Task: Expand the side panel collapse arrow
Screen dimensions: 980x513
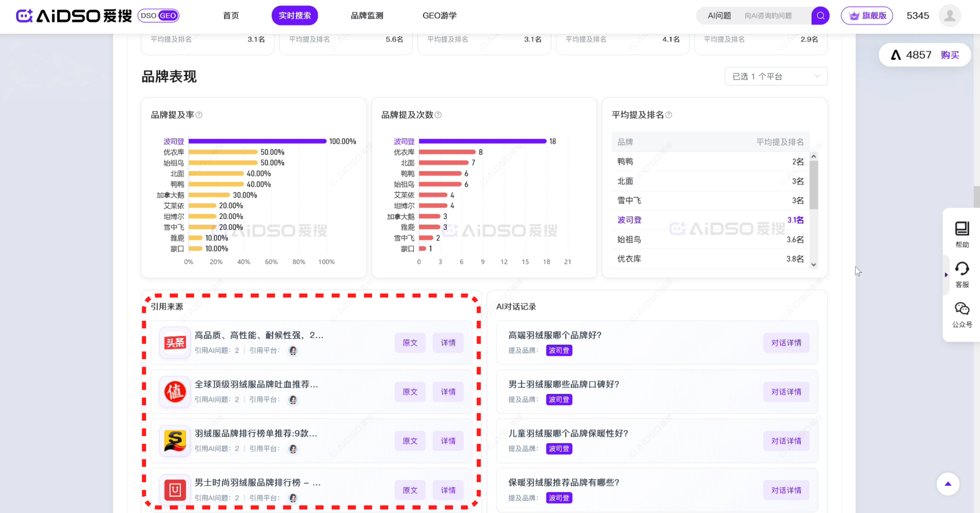Action: (946, 275)
